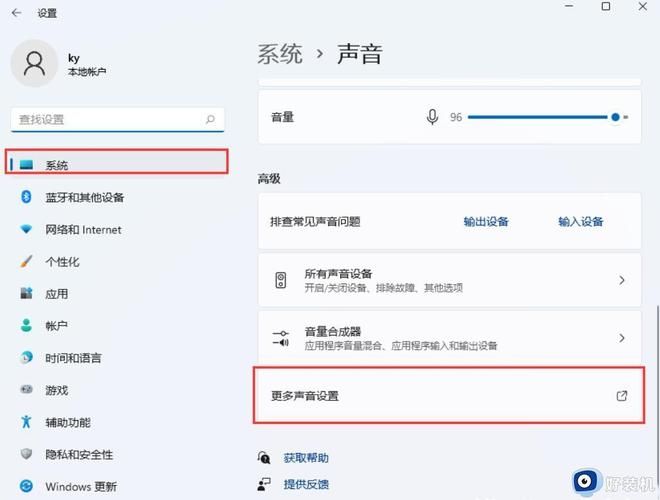Click the search magnifier icon

(210, 119)
